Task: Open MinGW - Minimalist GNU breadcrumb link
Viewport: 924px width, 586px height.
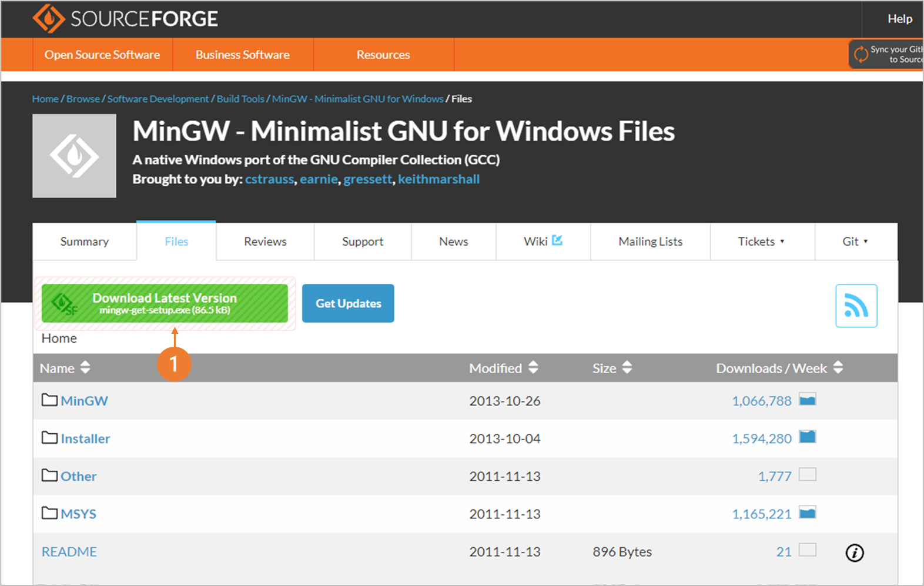Action: coord(357,99)
